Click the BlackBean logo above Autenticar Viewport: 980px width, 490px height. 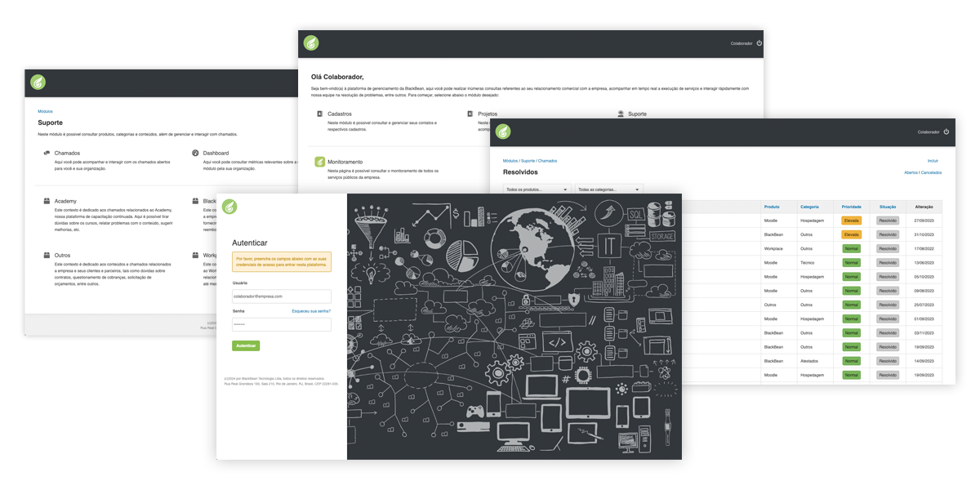coord(229,207)
